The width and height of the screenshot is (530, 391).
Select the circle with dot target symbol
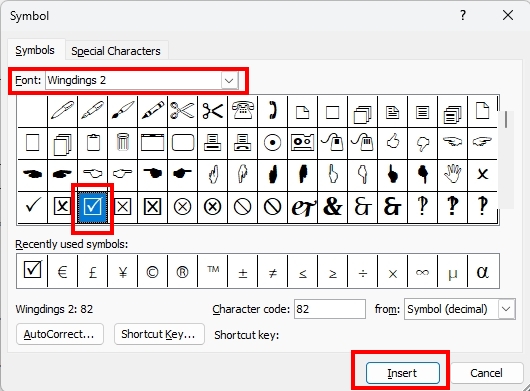pos(273,143)
